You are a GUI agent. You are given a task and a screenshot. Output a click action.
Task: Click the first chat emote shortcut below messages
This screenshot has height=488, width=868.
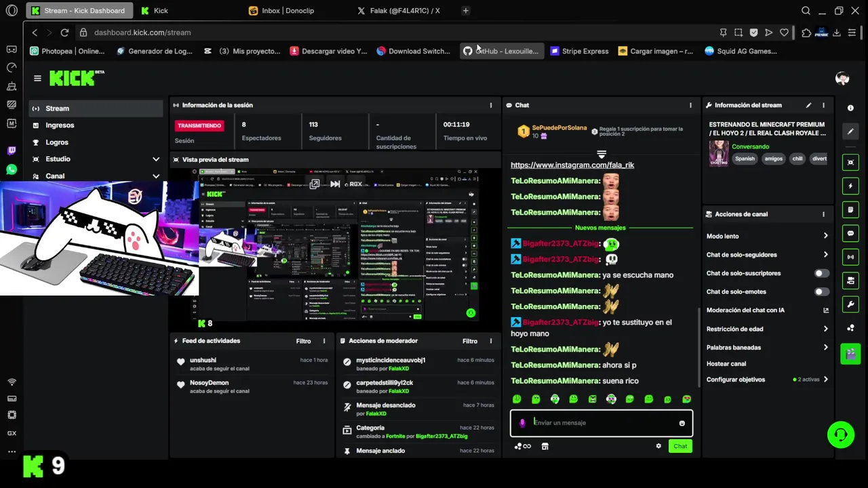517,399
